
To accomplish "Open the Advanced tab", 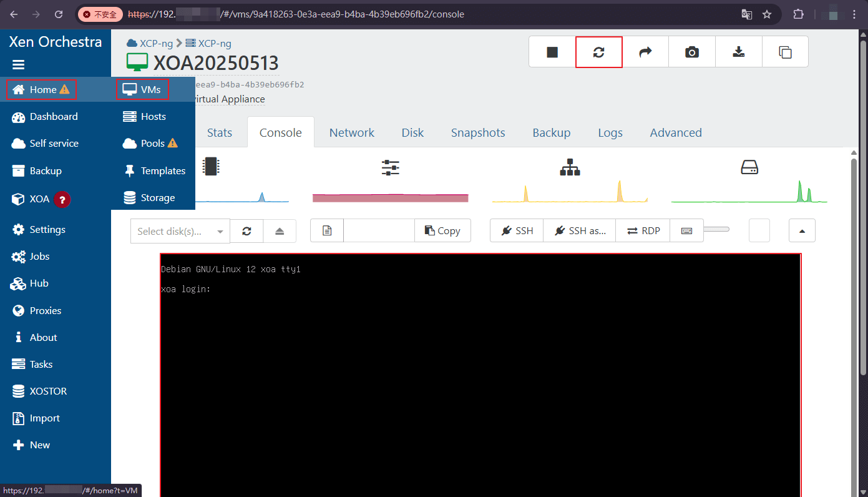I will click(676, 132).
